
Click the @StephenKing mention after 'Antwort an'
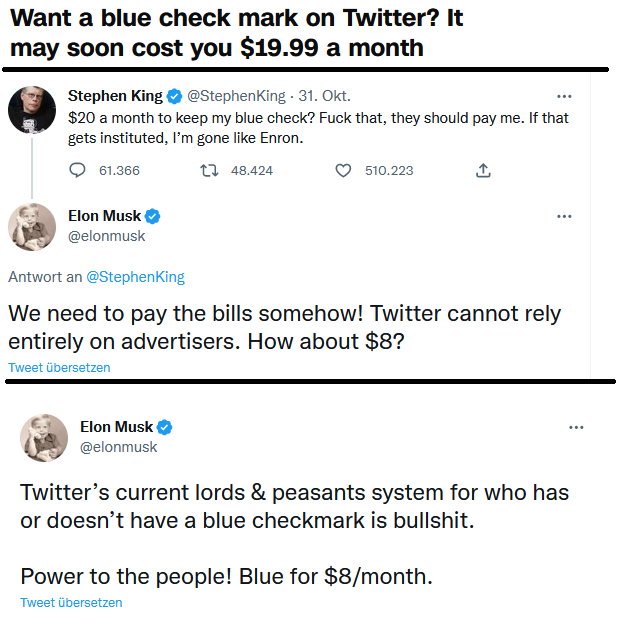tap(135, 277)
